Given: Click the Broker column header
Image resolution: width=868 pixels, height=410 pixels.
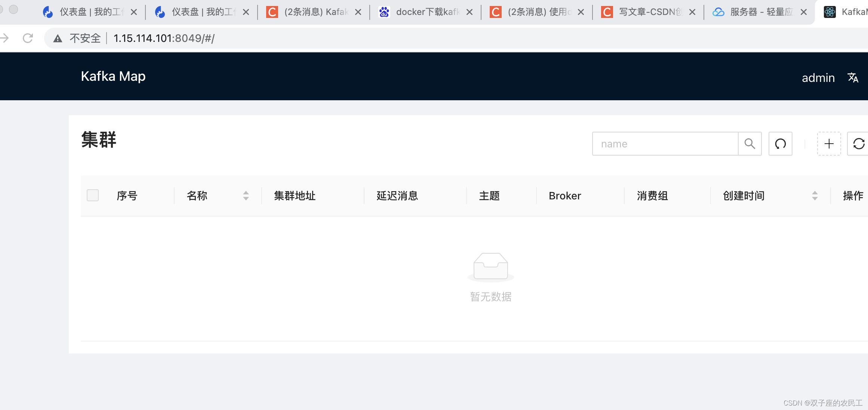Looking at the screenshot, I should (x=564, y=195).
